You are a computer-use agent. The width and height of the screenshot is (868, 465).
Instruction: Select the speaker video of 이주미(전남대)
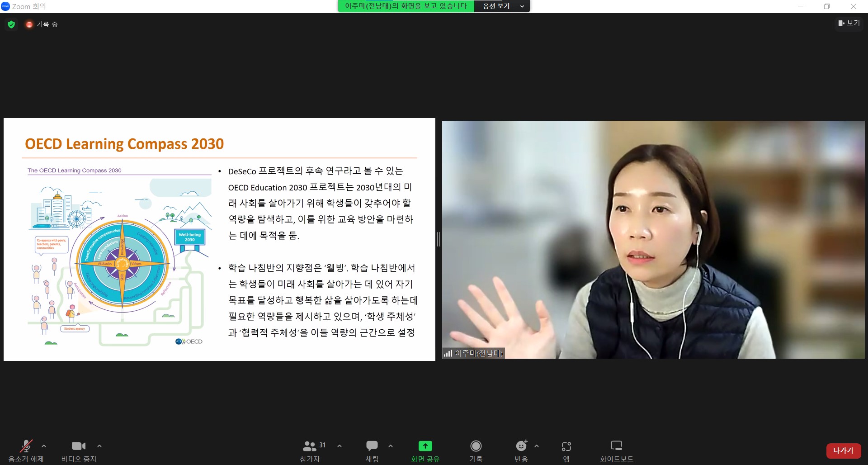coord(653,239)
